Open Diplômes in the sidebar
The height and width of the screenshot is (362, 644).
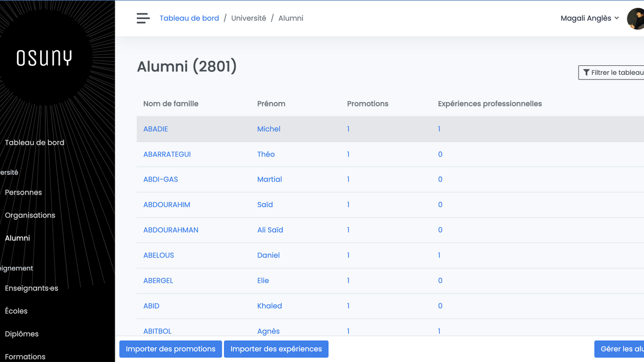click(x=22, y=334)
